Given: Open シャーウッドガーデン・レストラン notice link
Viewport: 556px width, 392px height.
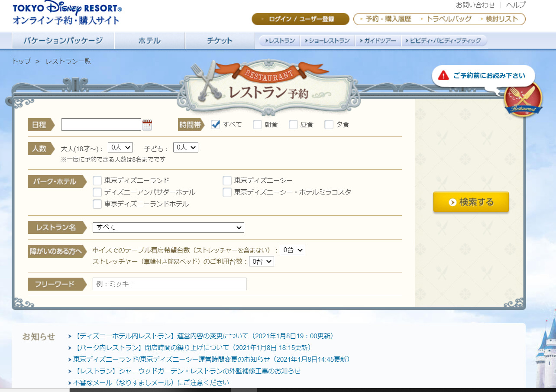Looking at the screenshot, I should (x=187, y=371).
